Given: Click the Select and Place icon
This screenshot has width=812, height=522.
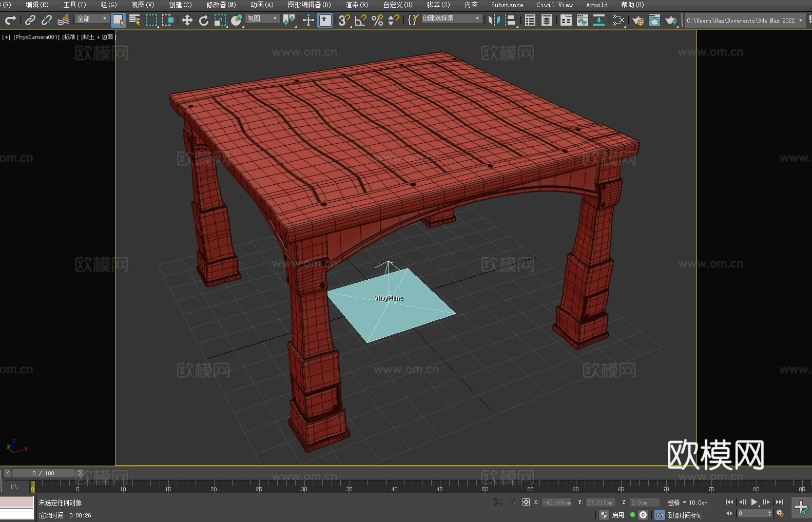Looking at the screenshot, I should [x=237, y=20].
